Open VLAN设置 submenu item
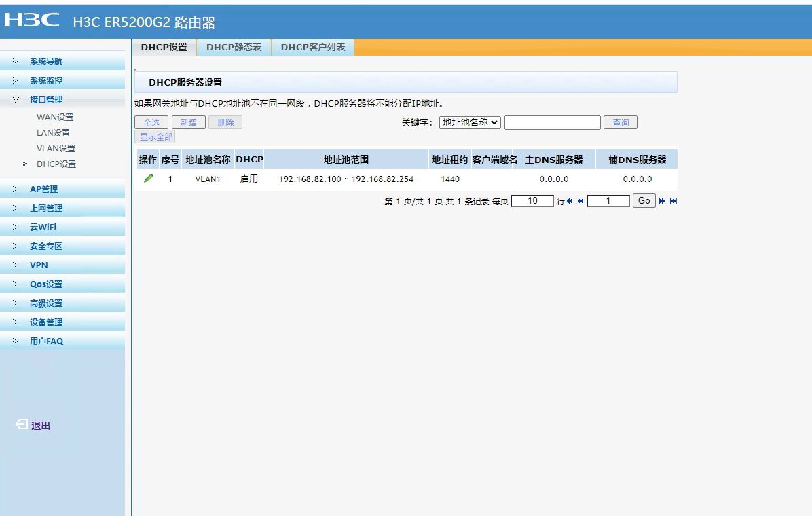 [56, 148]
